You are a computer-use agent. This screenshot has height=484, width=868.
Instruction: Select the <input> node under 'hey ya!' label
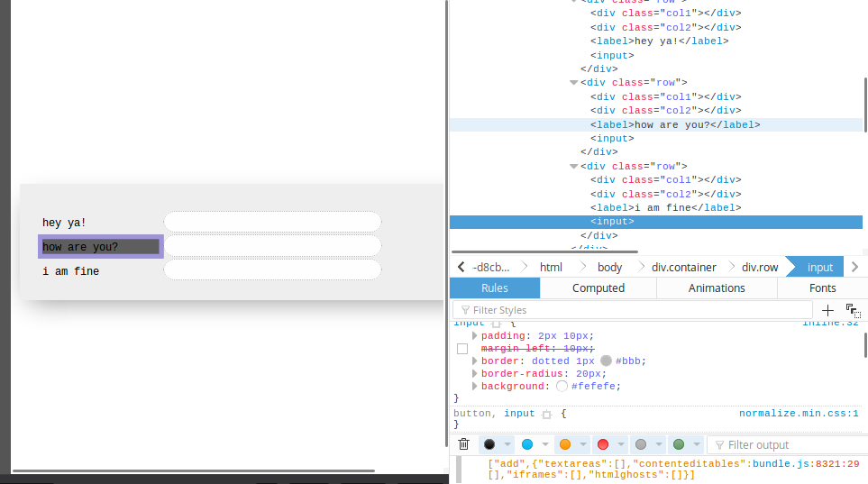click(x=612, y=55)
